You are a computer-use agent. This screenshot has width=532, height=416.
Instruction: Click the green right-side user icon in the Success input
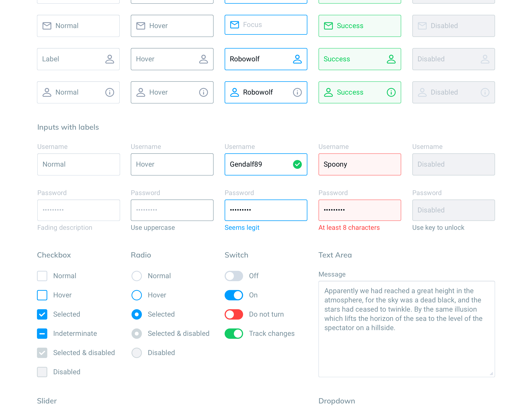point(391,59)
